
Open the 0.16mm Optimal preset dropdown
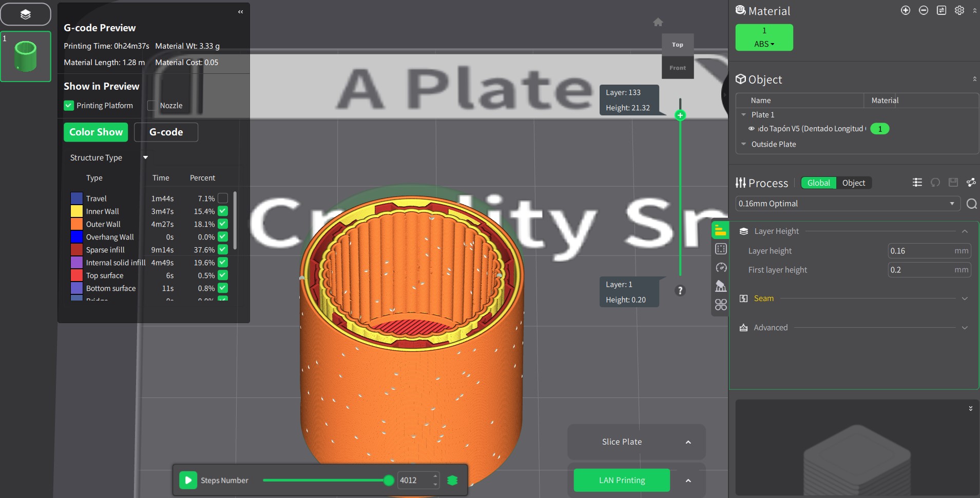tap(848, 204)
